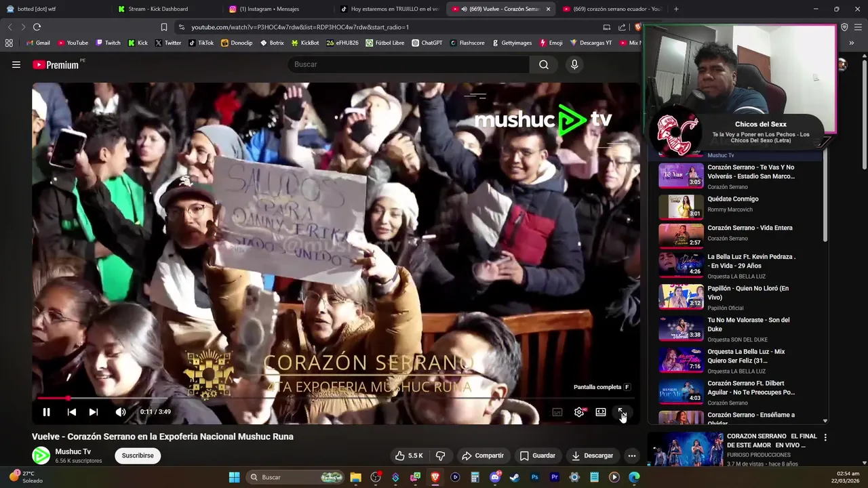Open Windows Start menu
This screenshot has width=868, height=488.
click(x=234, y=477)
